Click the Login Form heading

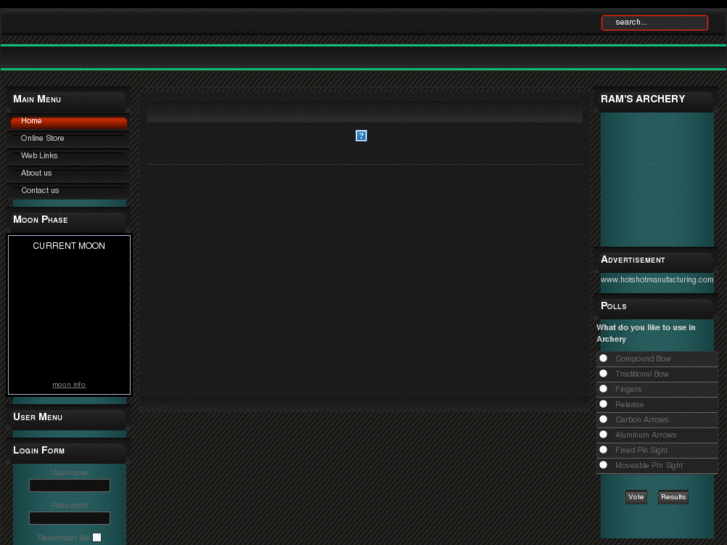point(39,450)
